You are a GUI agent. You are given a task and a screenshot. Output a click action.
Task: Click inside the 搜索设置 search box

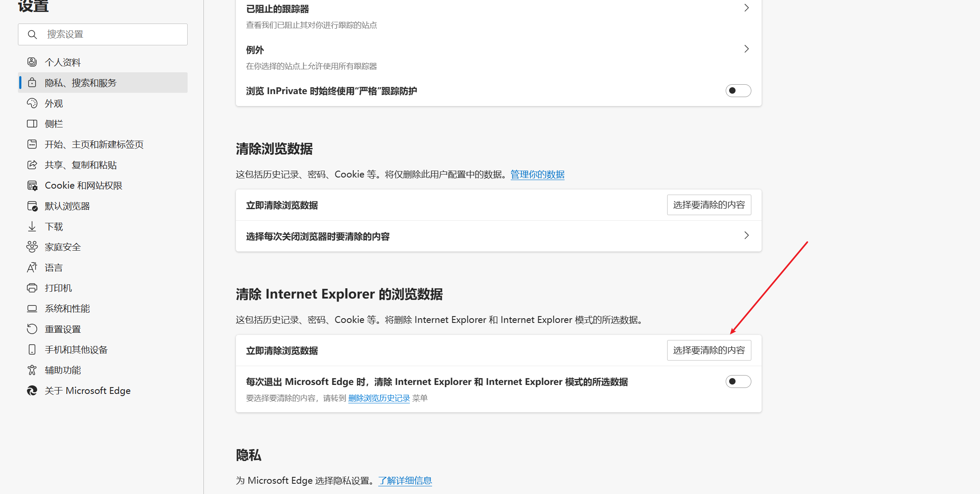pyautogui.click(x=103, y=34)
